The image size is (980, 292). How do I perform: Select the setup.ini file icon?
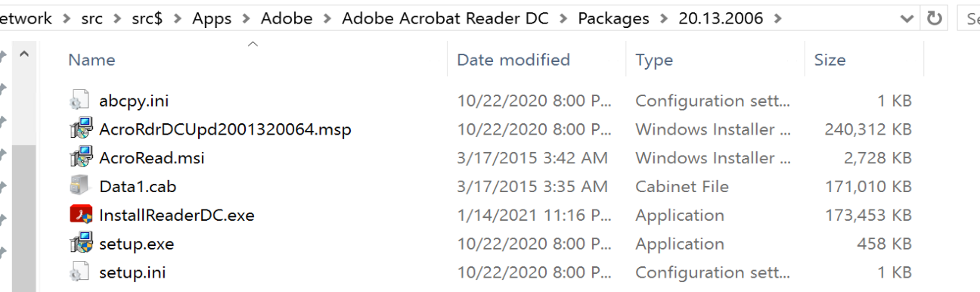(x=79, y=272)
